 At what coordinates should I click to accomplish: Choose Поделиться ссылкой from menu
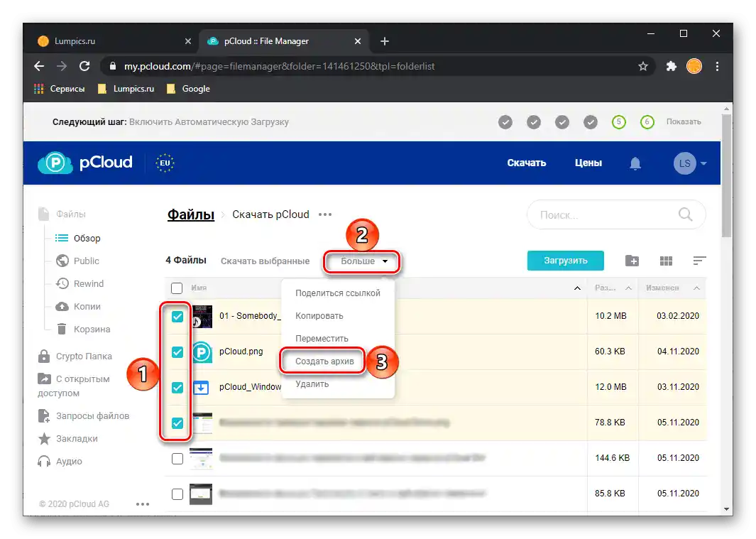337,293
